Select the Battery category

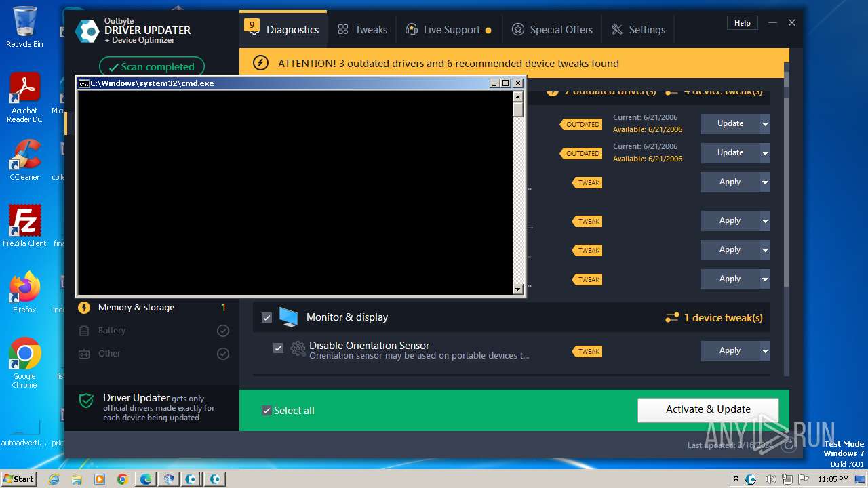pyautogui.click(x=153, y=331)
